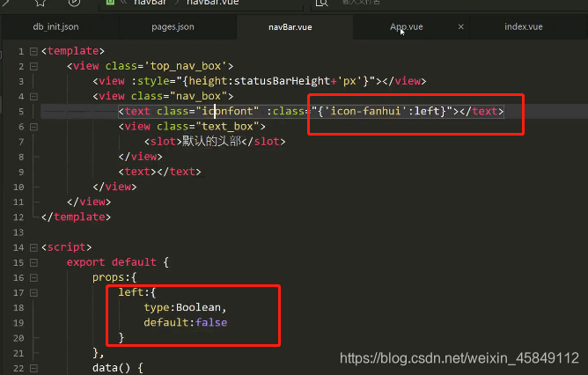The width and height of the screenshot is (588, 375).
Task: Click the file search magnifier icon
Action: tap(322, 3)
